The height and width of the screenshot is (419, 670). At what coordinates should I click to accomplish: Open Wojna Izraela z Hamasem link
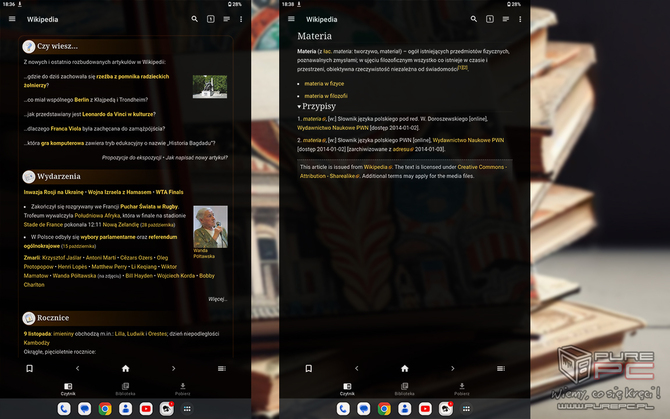[x=119, y=192]
